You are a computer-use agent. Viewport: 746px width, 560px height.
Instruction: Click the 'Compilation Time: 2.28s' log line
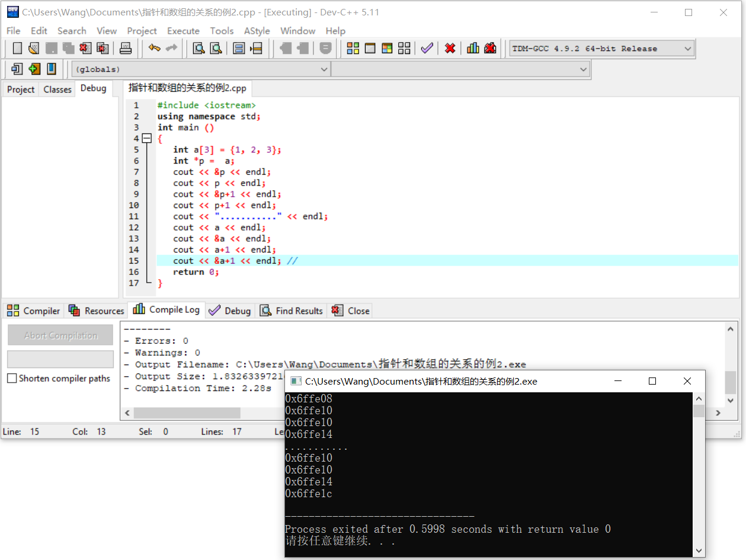[x=198, y=388]
